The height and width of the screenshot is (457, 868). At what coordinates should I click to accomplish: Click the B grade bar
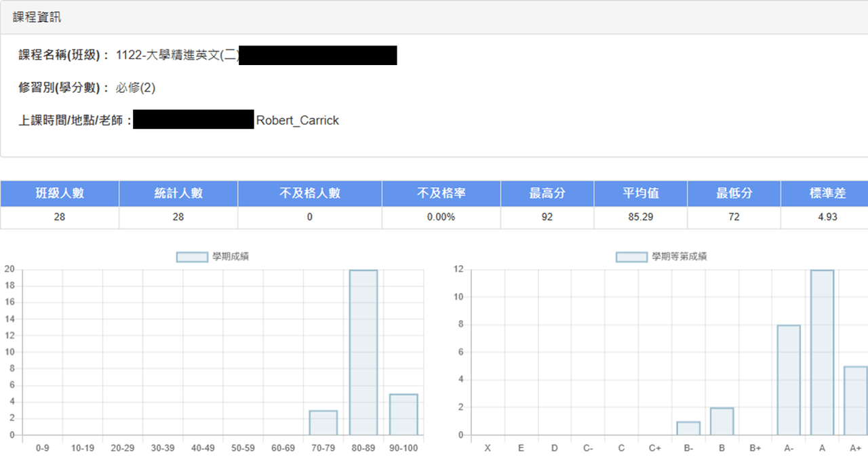click(x=722, y=422)
